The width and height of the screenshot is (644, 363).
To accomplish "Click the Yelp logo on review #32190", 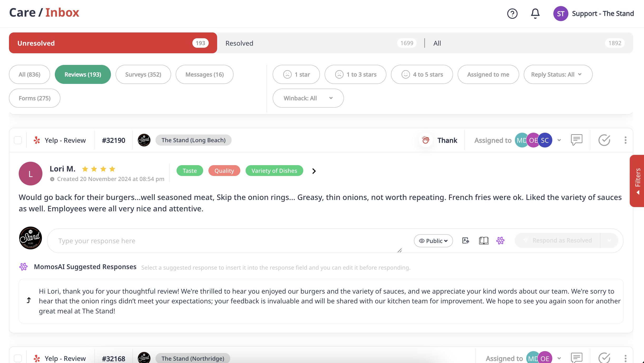I will [x=37, y=140].
